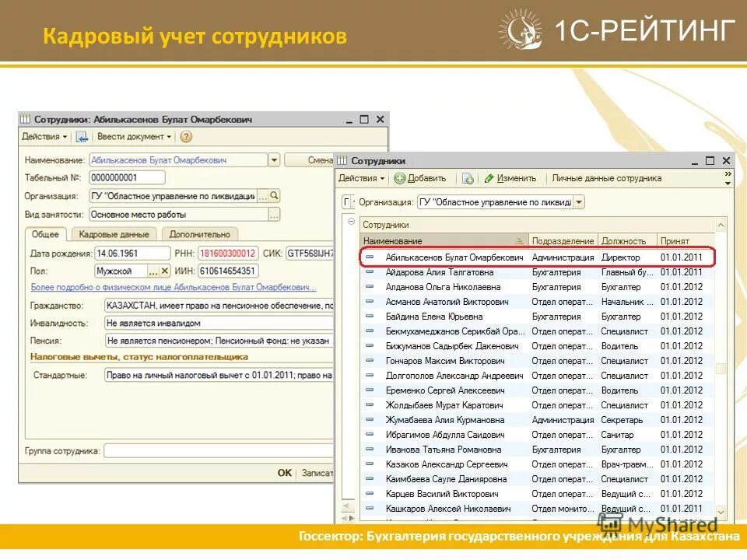
Task: Select row Ибрагимов Абдулла Саидович
Action: [x=538, y=435]
